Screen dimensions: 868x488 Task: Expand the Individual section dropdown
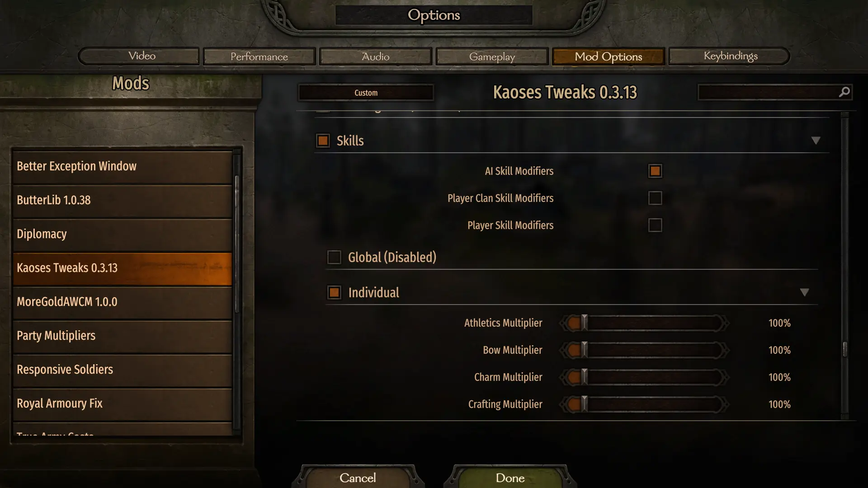805,291
